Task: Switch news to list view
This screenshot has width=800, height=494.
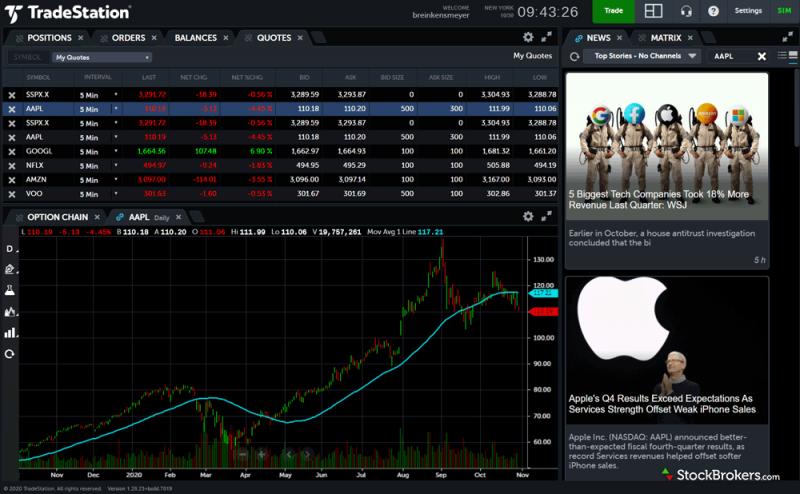Action: pyautogui.click(x=782, y=55)
